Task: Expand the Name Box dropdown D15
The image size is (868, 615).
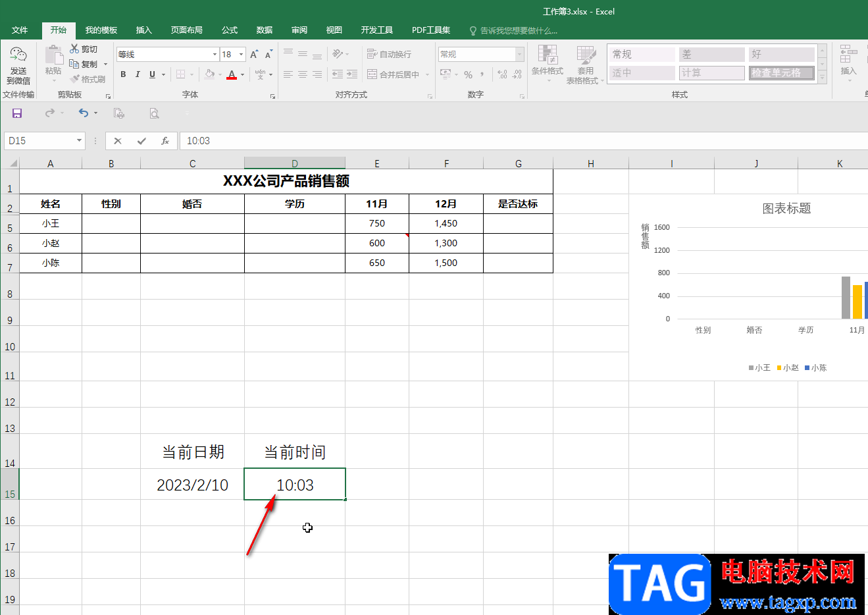Action: pyautogui.click(x=79, y=140)
